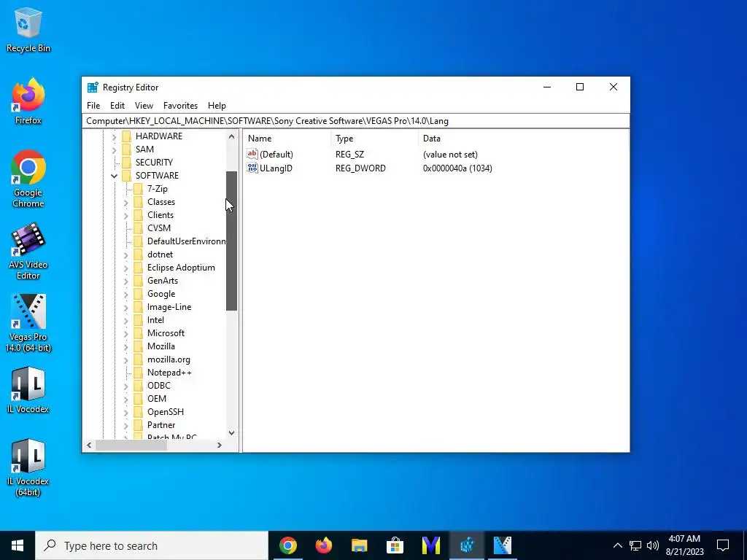Expand the Google registry key
Image resolution: width=747 pixels, height=560 pixels.
click(125, 295)
